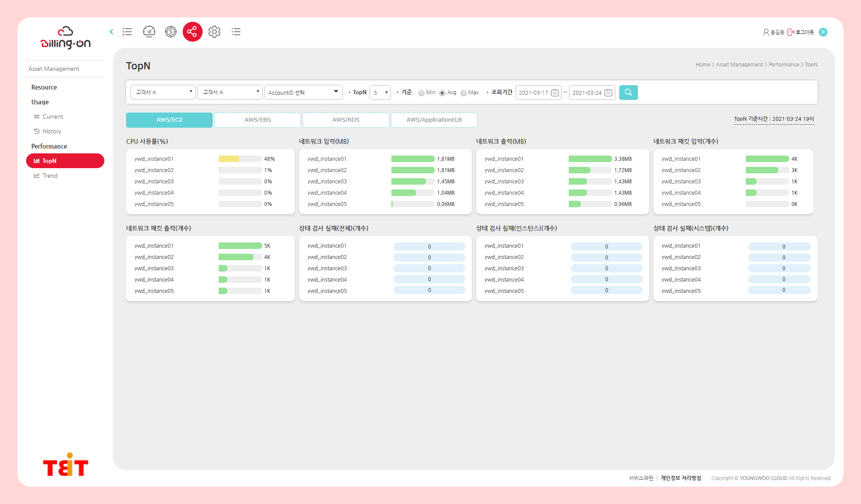Open the AccountID 선택 dropdown

pos(303,92)
